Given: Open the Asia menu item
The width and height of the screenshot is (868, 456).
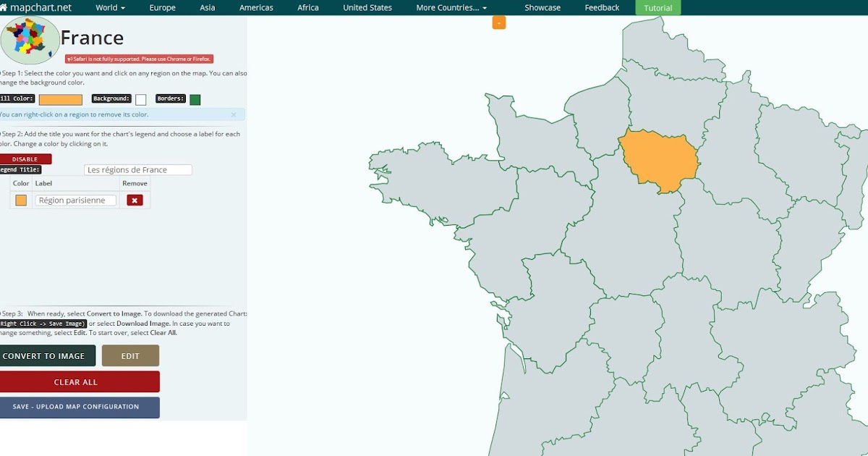Looking at the screenshot, I should [x=208, y=8].
